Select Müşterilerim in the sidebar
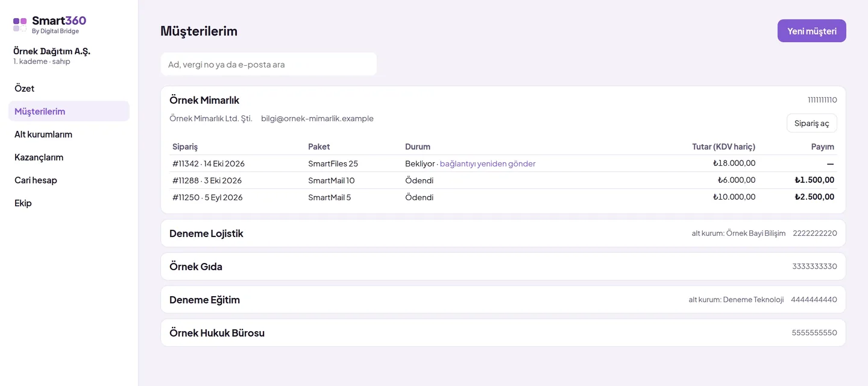The image size is (868, 386). point(69,111)
